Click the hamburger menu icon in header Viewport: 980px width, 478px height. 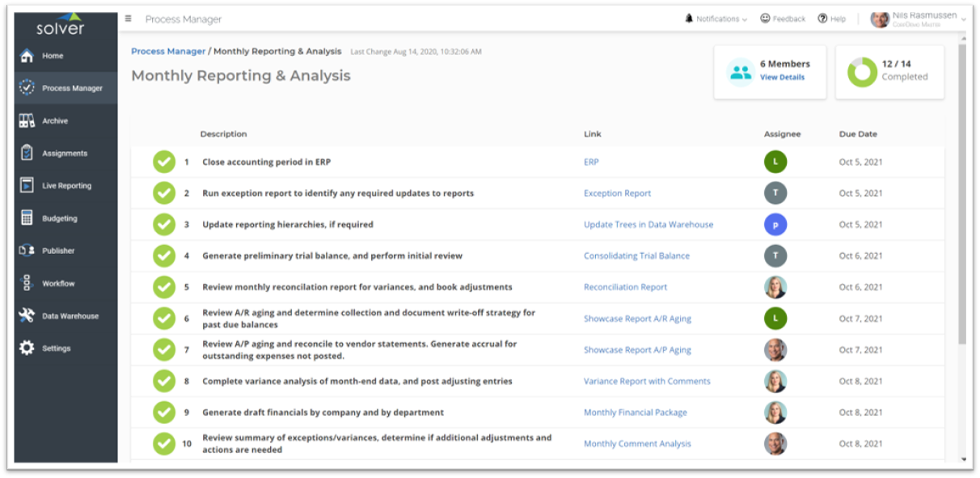(x=129, y=19)
